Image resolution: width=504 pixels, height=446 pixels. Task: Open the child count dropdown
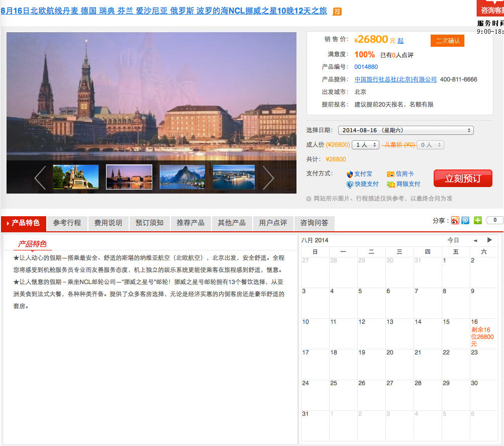[431, 145]
